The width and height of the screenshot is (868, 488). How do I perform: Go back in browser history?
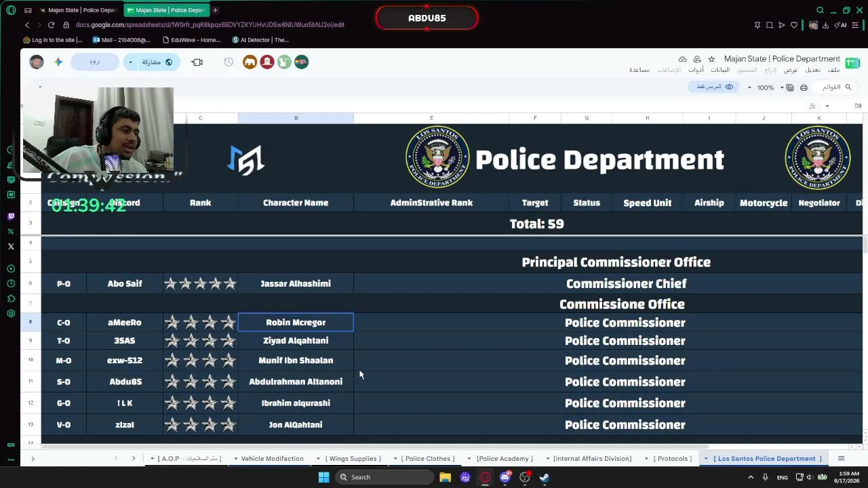[x=26, y=24]
